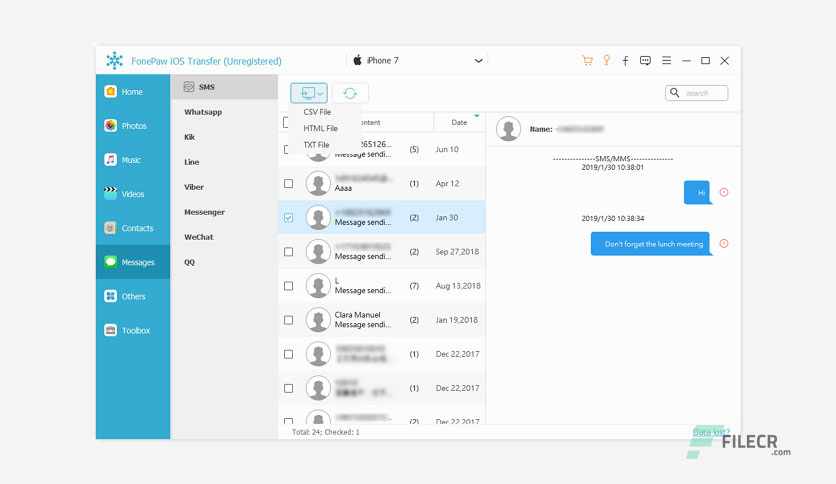Viewport: 836px width, 484px height.
Task: Check the Sep 27,2018 conversation checkbox
Action: [x=288, y=252]
